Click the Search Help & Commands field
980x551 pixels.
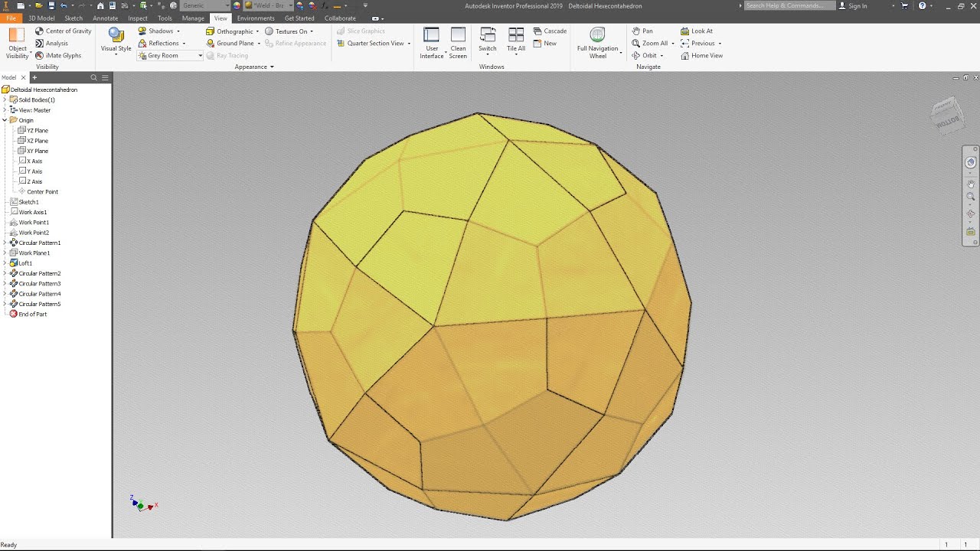(789, 5)
